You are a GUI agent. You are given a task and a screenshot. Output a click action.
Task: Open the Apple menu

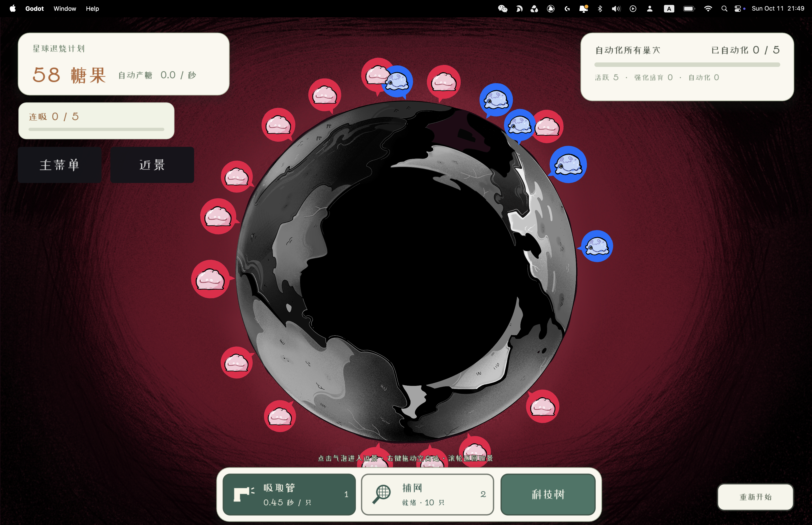coord(13,8)
